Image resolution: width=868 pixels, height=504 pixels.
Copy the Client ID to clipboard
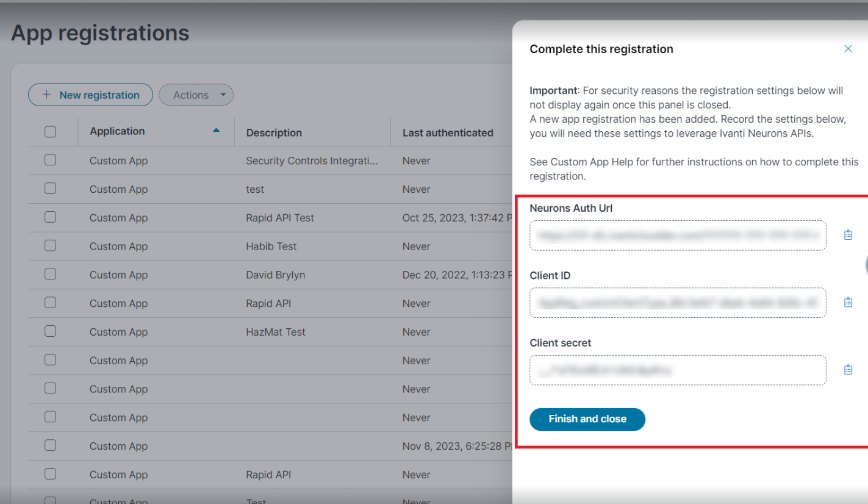pyautogui.click(x=848, y=302)
